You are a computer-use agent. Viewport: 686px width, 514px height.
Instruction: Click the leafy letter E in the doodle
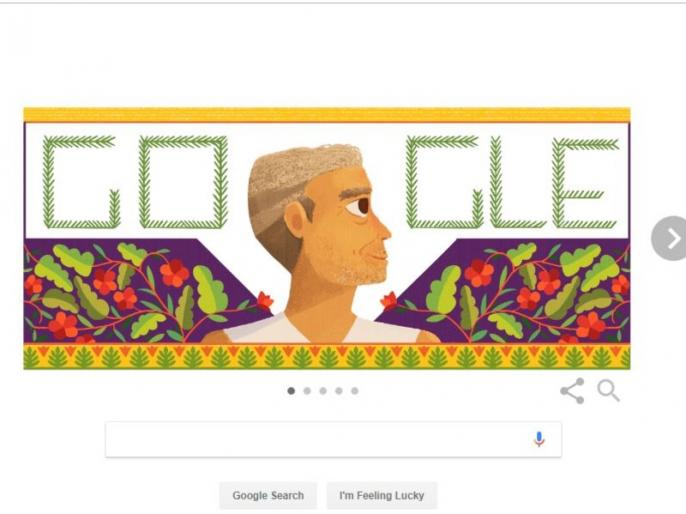(585, 183)
